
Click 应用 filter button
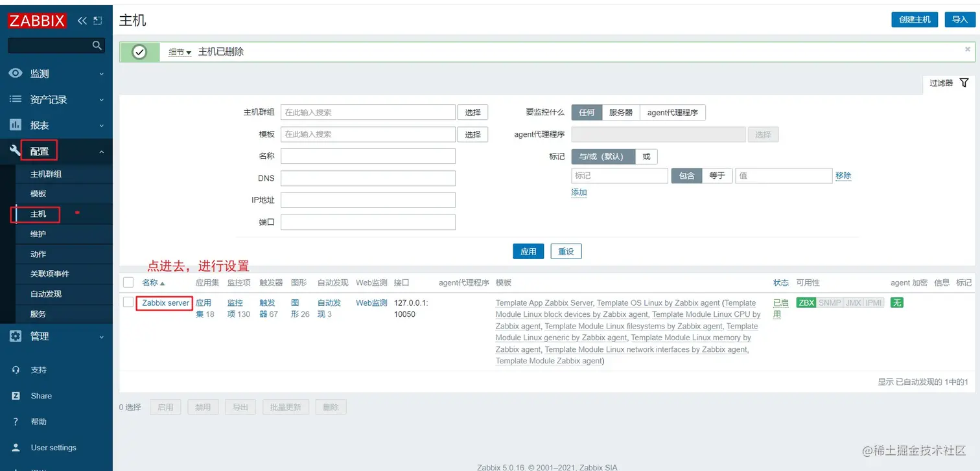[528, 251]
